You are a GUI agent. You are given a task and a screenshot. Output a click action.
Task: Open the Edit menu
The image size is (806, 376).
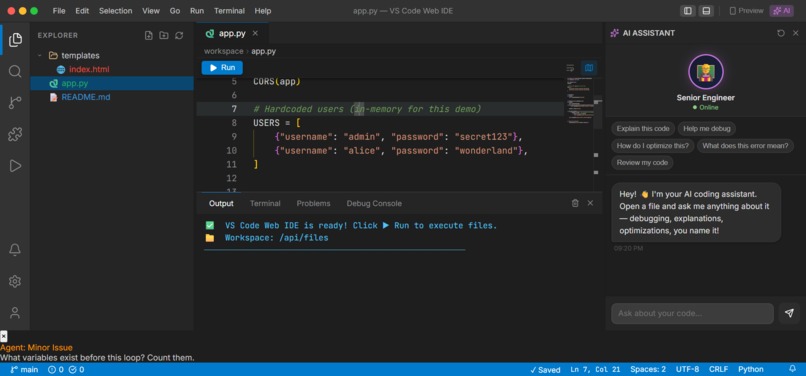(82, 11)
